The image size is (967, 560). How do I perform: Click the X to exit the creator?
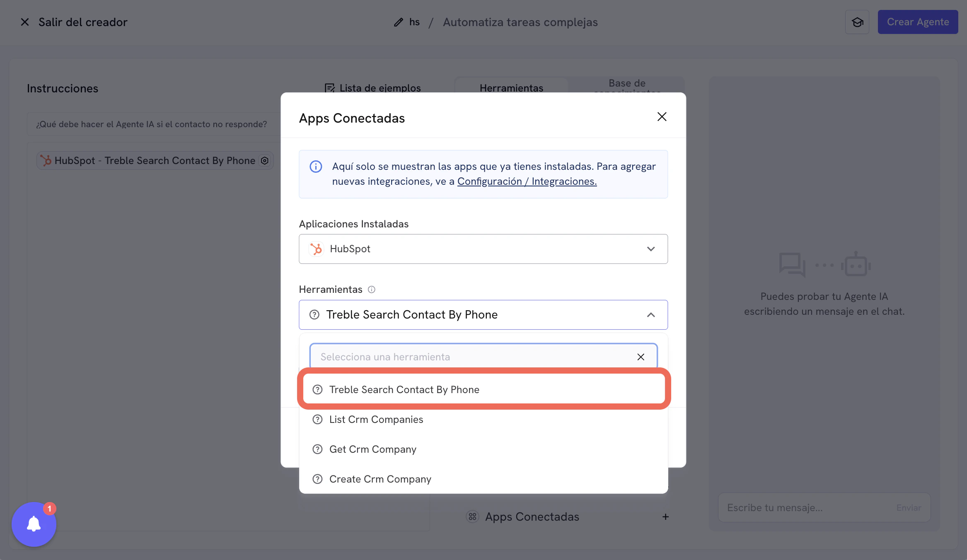pos(25,22)
